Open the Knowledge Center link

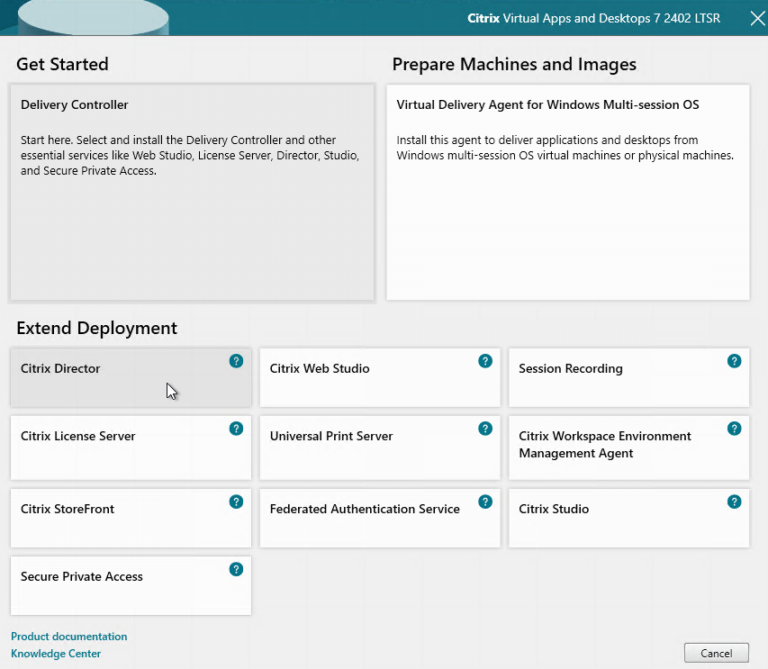tap(56, 654)
